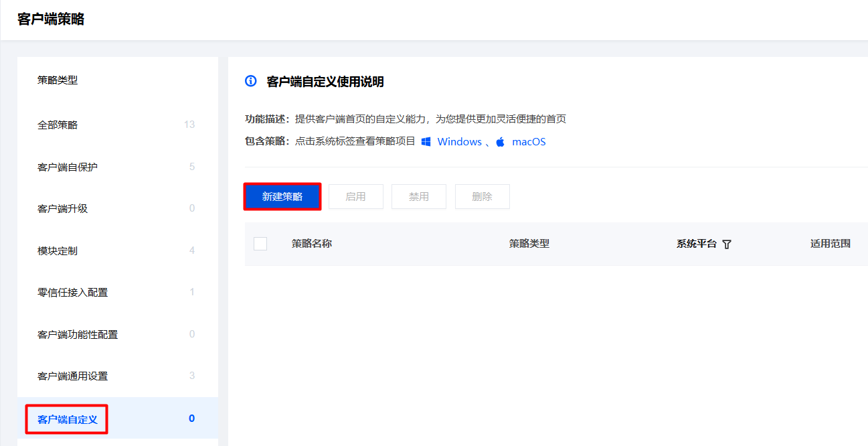868x446 pixels.
Task: Click the 策略类型 sidebar heading
Action: coord(58,80)
